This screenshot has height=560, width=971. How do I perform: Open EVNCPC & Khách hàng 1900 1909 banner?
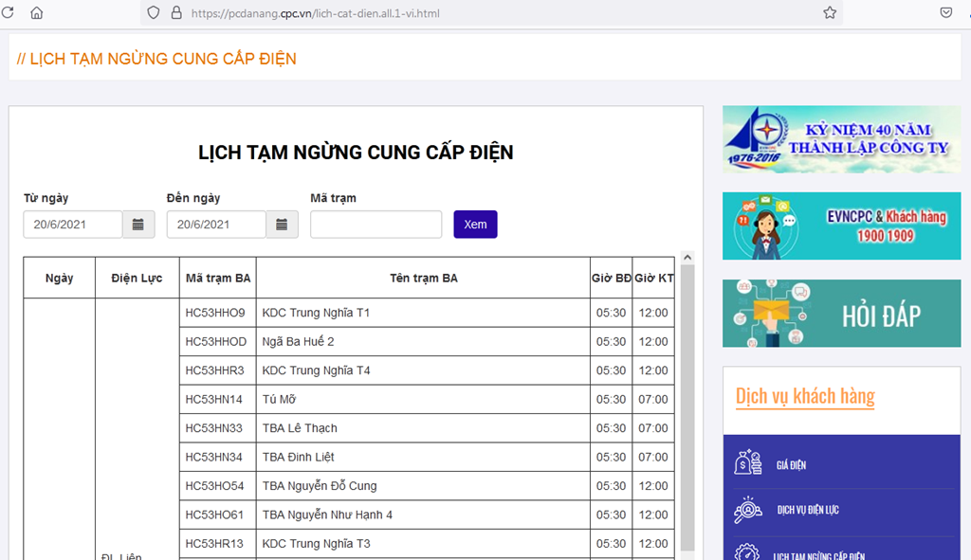pyautogui.click(x=842, y=226)
